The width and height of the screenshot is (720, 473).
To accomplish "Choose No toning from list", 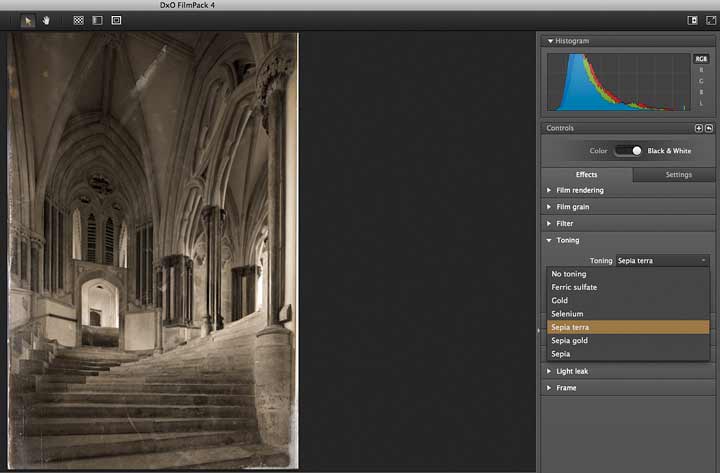I will (x=628, y=274).
